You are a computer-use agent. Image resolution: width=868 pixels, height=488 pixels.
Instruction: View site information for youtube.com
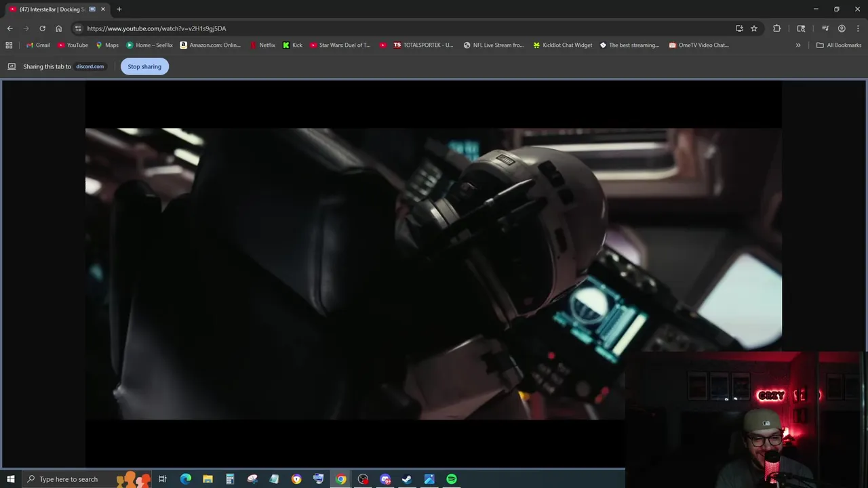(78, 28)
